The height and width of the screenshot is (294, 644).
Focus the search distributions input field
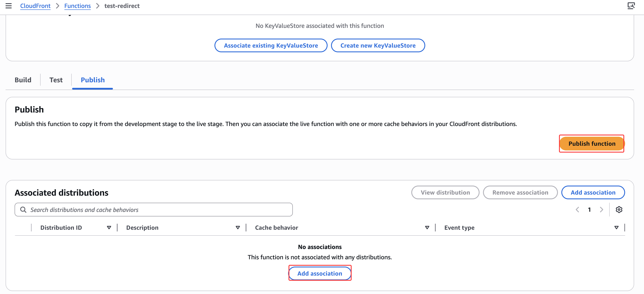(160, 210)
